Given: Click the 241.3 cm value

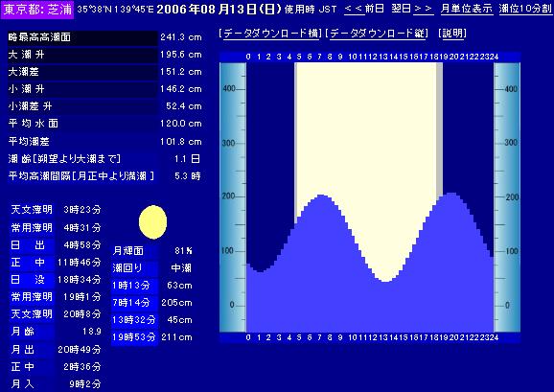Looking at the screenshot, I should (181, 37).
